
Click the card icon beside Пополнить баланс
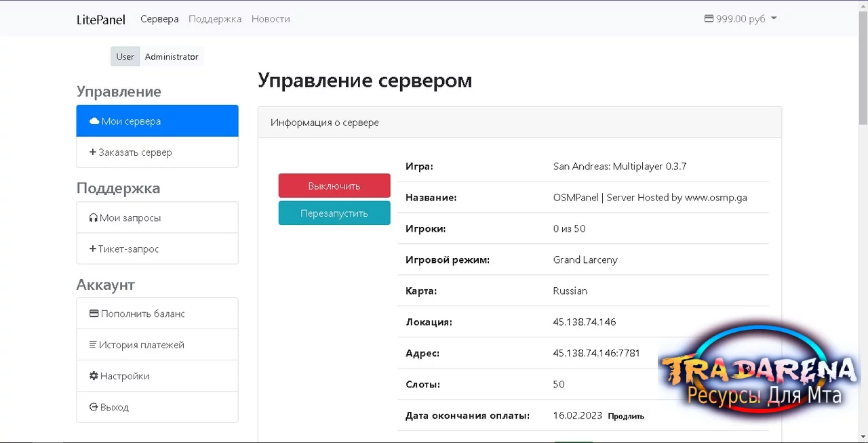coord(94,314)
